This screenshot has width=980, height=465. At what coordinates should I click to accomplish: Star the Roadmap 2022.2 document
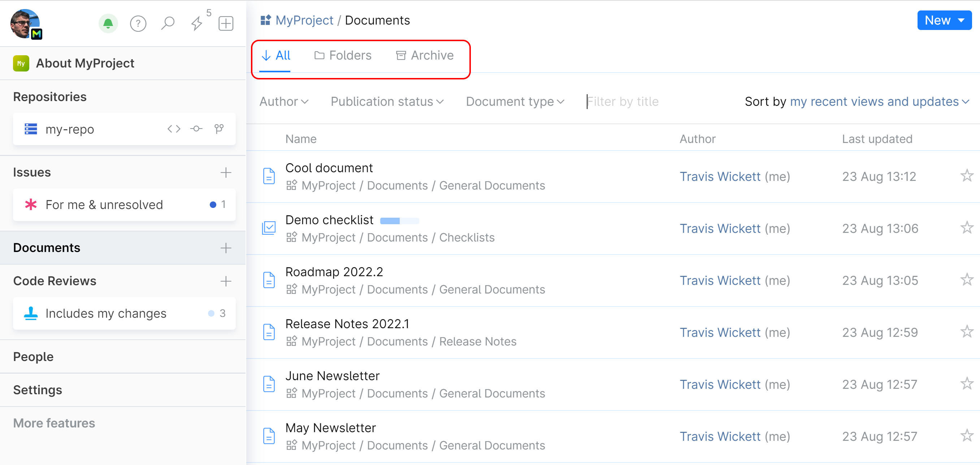[967, 280]
